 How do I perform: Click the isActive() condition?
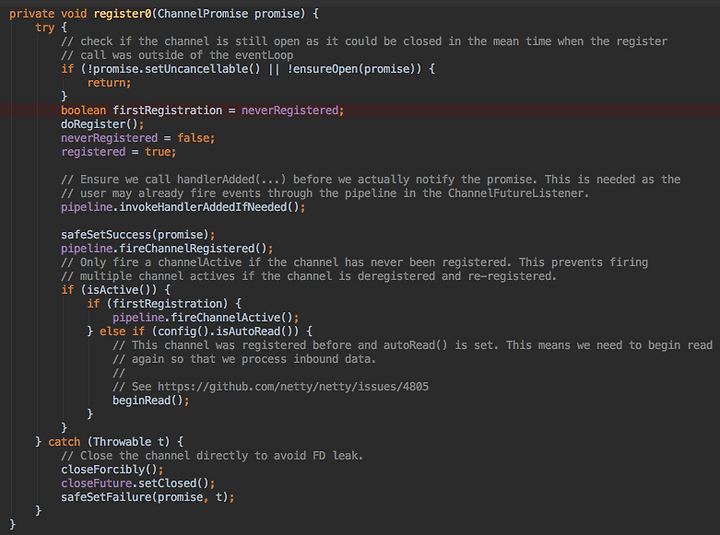tap(118, 290)
